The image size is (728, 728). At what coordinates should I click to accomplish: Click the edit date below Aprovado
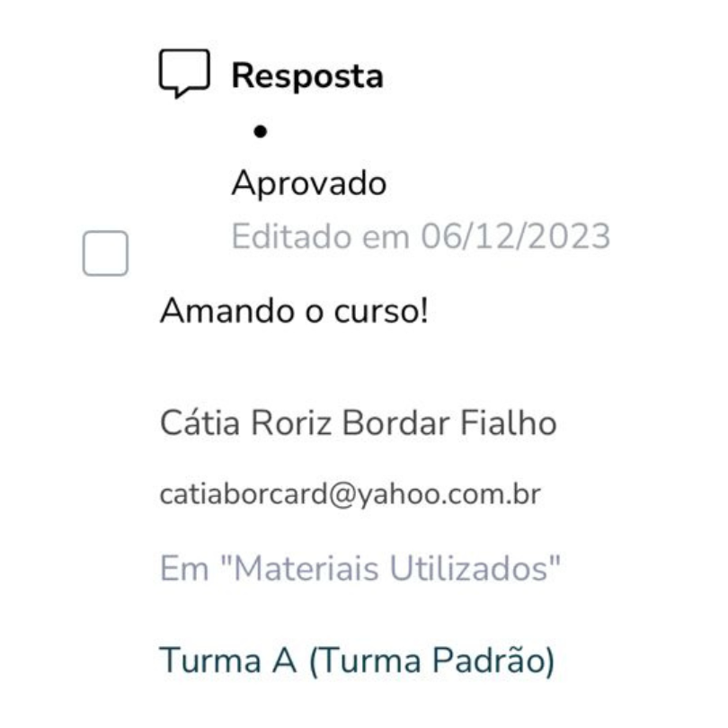pyautogui.click(x=421, y=236)
